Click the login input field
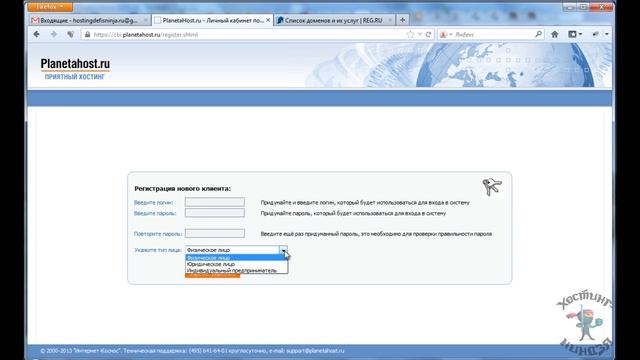 coord(215,202)
